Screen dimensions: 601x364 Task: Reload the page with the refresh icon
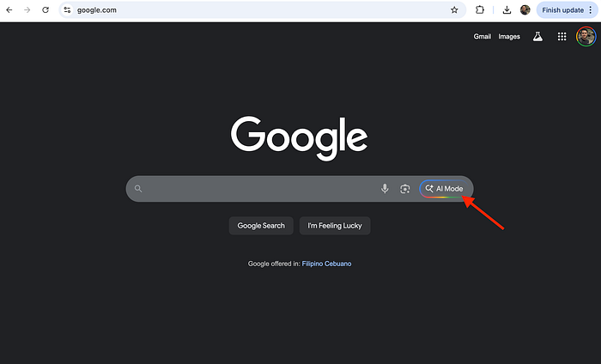pos(46,10)
